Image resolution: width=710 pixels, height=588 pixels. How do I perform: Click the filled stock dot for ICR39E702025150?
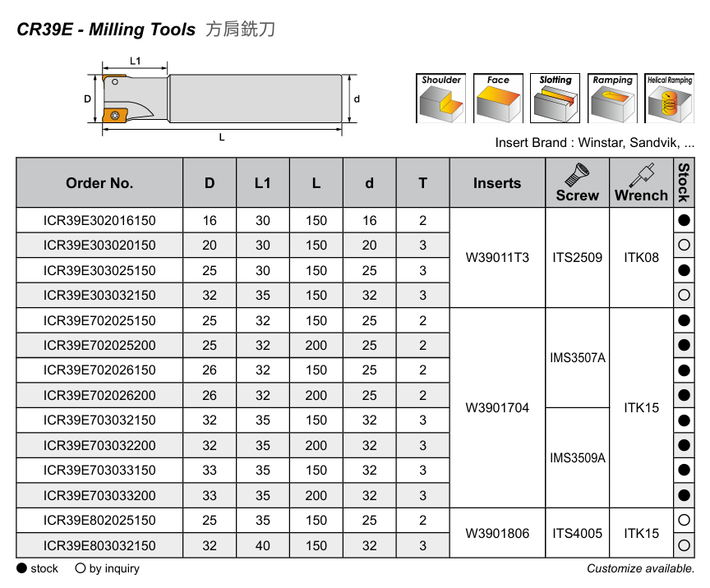(x=684, y=320)
